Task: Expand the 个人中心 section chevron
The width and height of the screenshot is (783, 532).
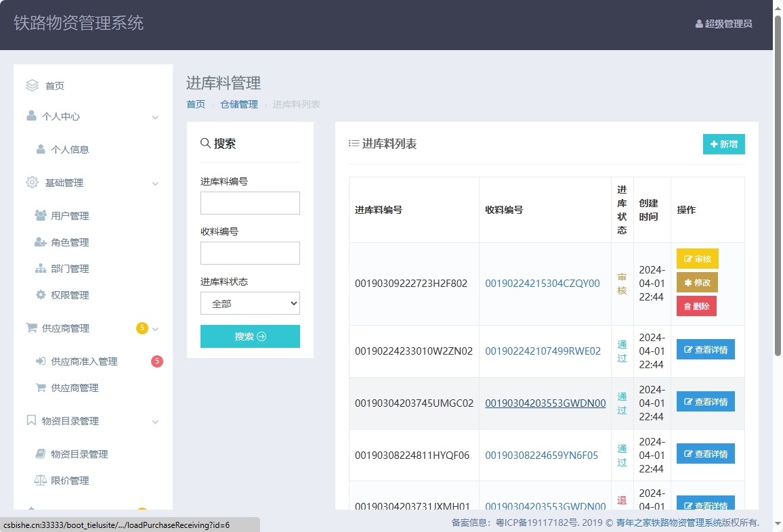Action: [156, 117]
